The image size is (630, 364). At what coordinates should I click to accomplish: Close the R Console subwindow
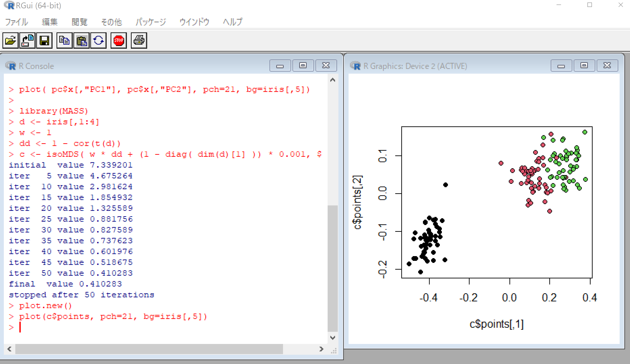326,66
